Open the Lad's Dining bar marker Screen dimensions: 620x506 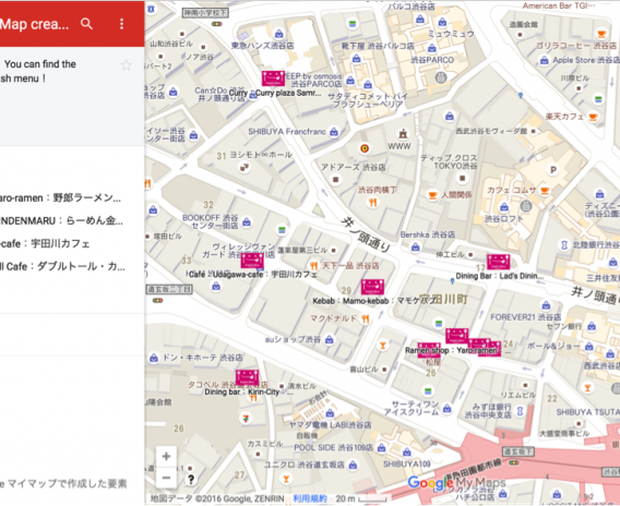click(497, 262)
